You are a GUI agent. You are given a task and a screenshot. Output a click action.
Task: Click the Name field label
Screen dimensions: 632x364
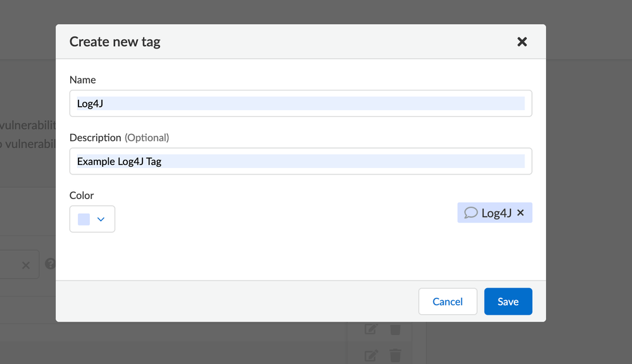pos(82,80)
